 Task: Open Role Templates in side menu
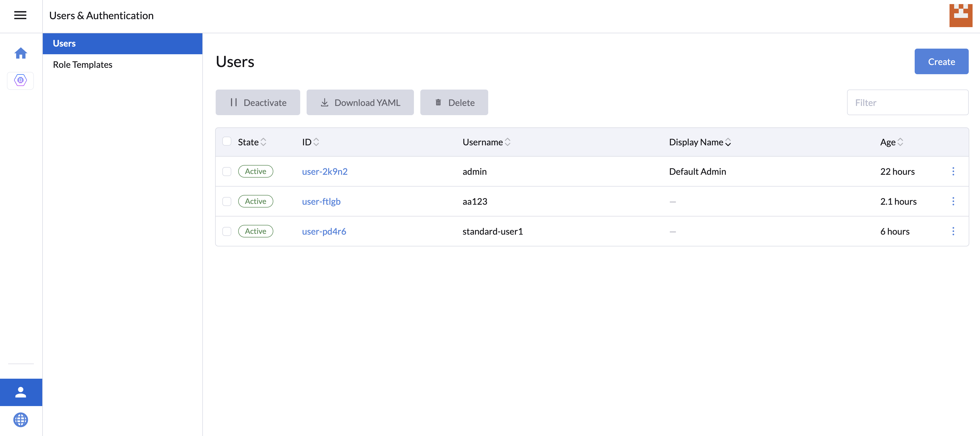point(122,65)
